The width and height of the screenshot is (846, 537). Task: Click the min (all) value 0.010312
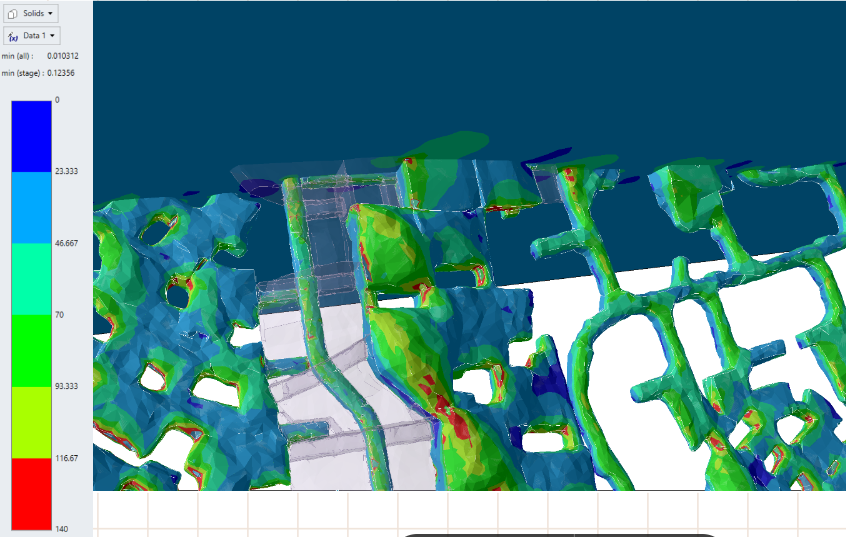point(63,56)
